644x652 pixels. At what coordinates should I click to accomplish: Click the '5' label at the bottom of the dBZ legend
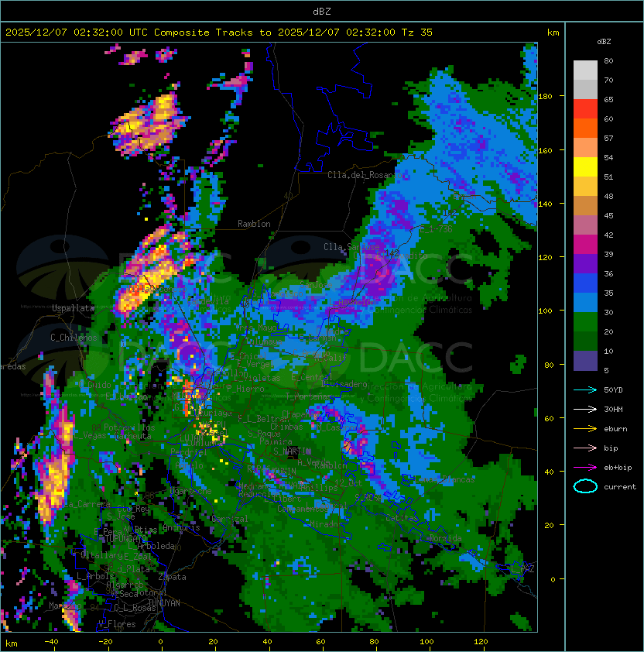coord(606,370)
